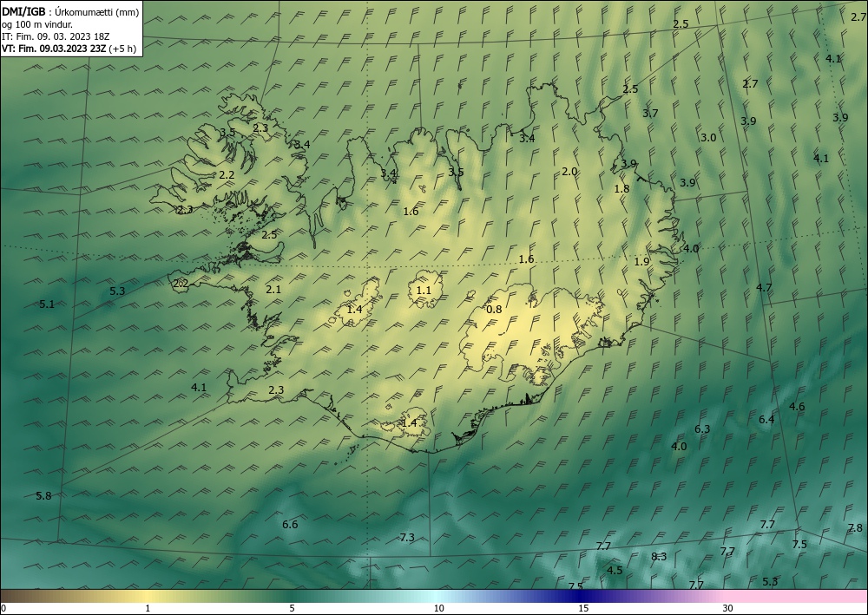Click the 1.9 value near the east fjords
The height and width of the screenshot is (615, 868).
pos(641,262)
